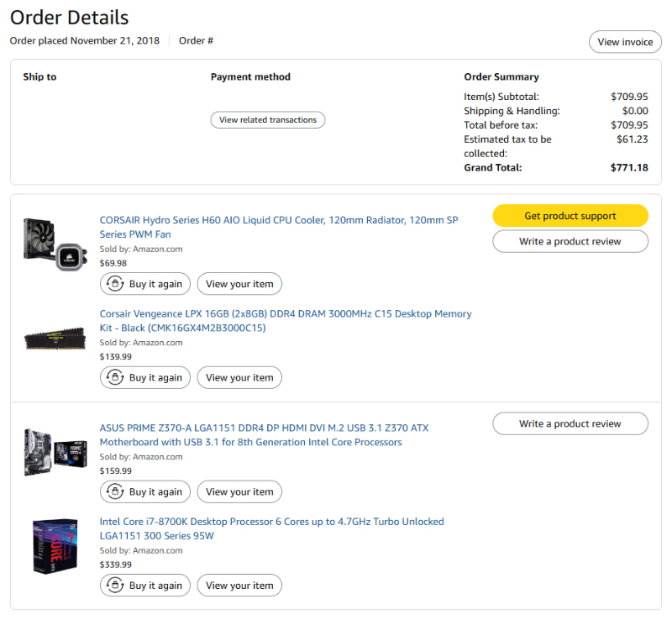This screenshot has width=672, height=620.
Task: Click the buy-again cart icon for ASUS motherboard
Action: [x=114, y=492]
